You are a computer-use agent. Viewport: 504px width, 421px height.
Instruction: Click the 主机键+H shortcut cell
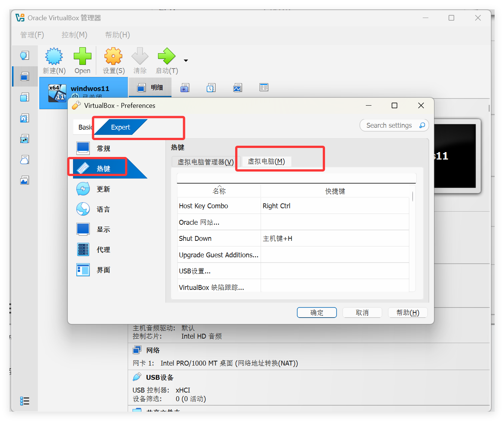277,239
